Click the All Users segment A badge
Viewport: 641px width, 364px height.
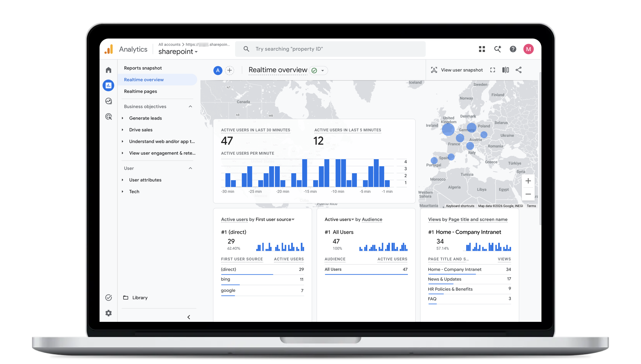(218, 71)
